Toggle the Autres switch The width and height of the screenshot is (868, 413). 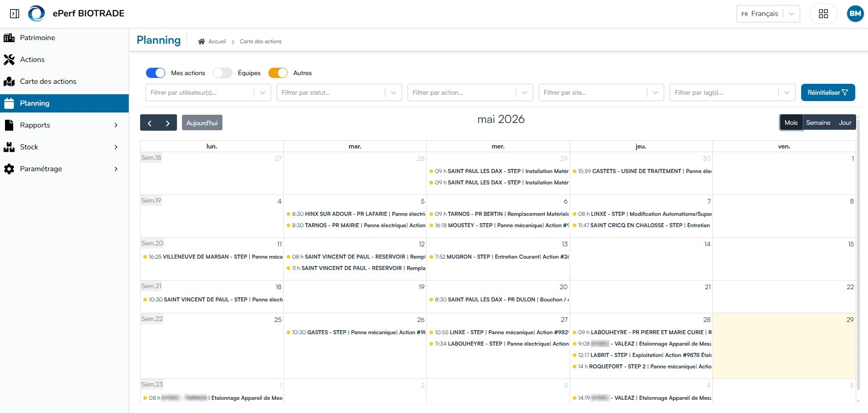click(278, 73)
